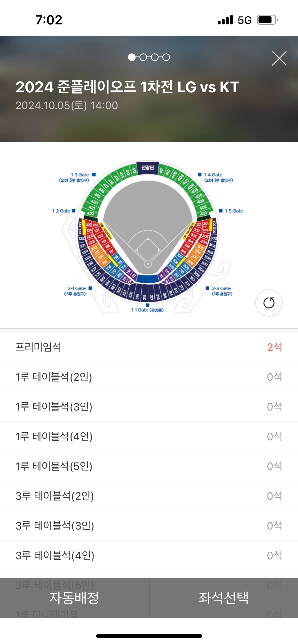The height and width of the screenshot is (644, 298).
Task: Tap the 1-5 Gate blue marker
Action: point(221,211)
